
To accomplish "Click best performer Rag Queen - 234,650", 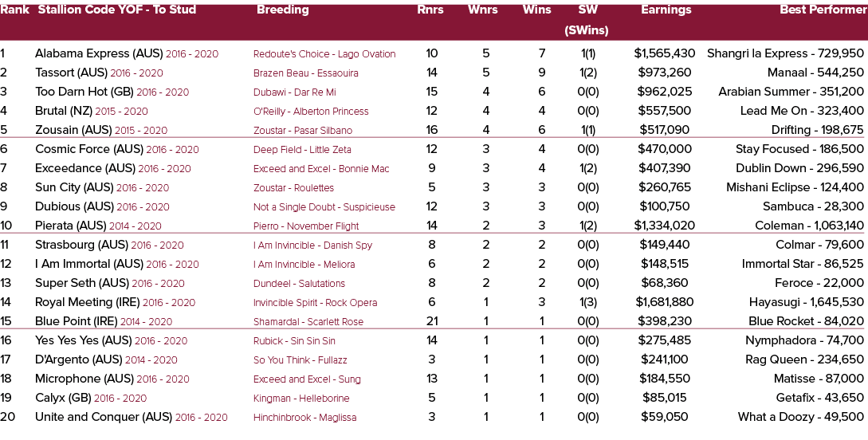I will click(x=804, y=359).
